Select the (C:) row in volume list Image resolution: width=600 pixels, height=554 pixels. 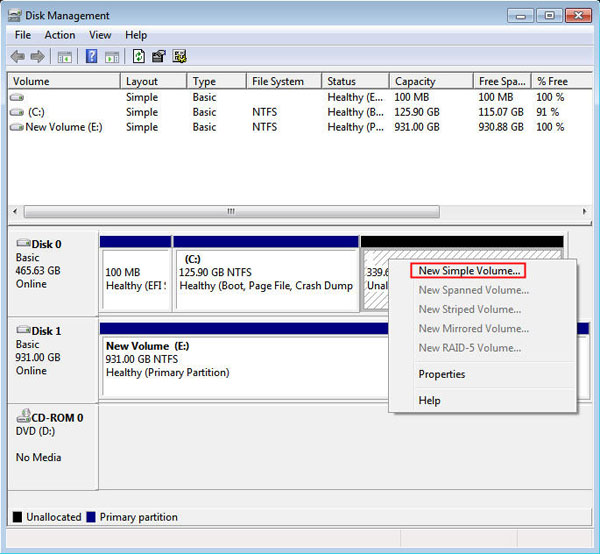click(x=299, y=112)
